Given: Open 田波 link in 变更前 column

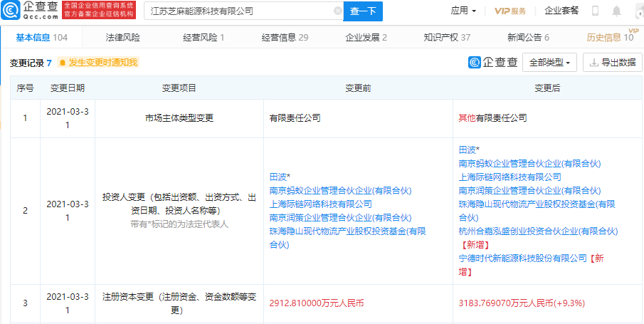Looking at the screenshot, I should [278, 177].
